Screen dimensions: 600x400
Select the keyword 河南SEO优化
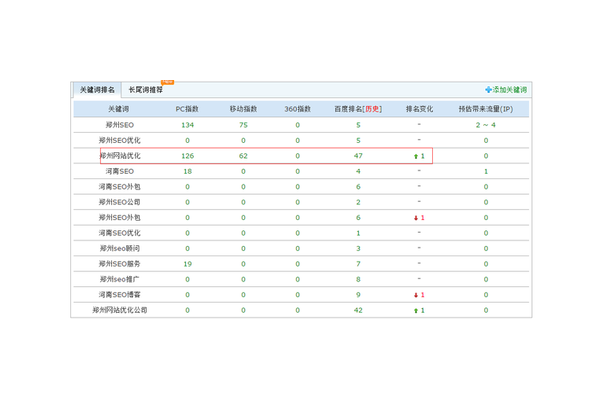click(x=120, y=233)
